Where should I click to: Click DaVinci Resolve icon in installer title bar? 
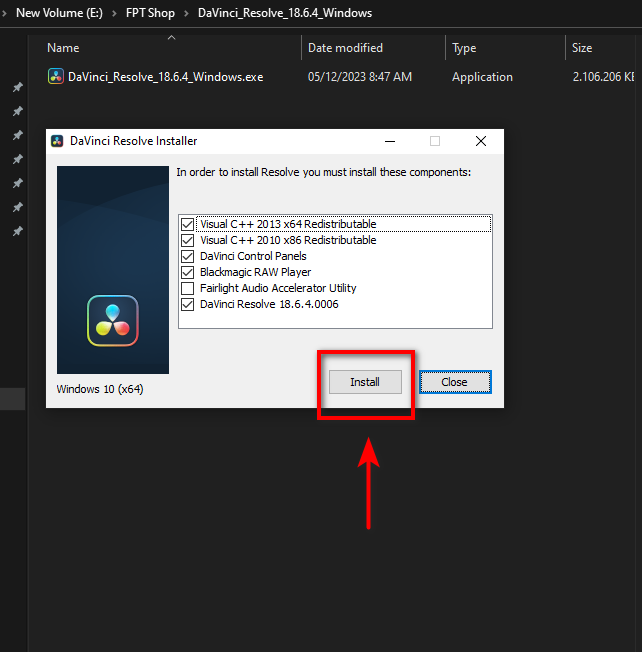point(57,141)
